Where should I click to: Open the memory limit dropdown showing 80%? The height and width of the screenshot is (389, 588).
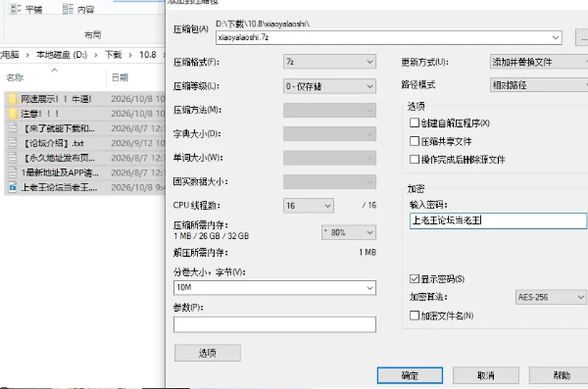349,233
